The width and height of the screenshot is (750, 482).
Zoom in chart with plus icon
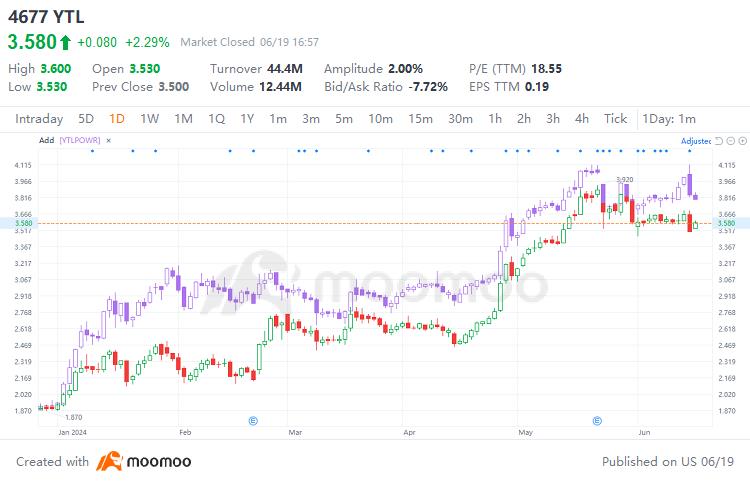click(x=742, y=141)
